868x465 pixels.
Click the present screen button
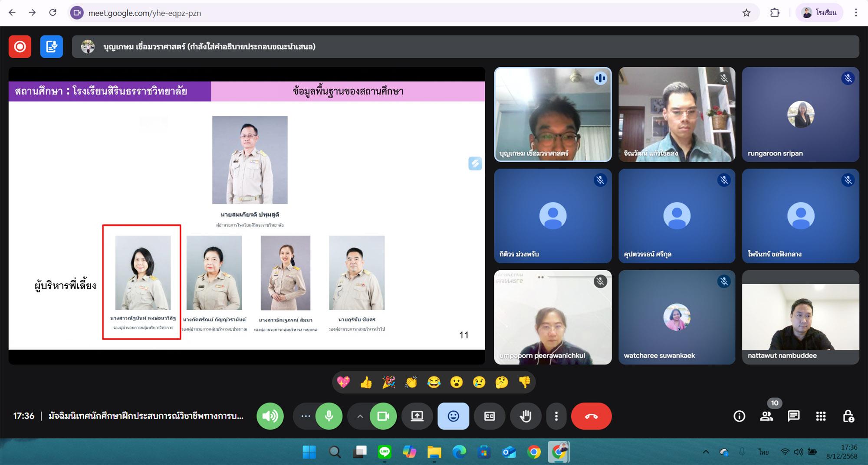click(x=417, y=416)
